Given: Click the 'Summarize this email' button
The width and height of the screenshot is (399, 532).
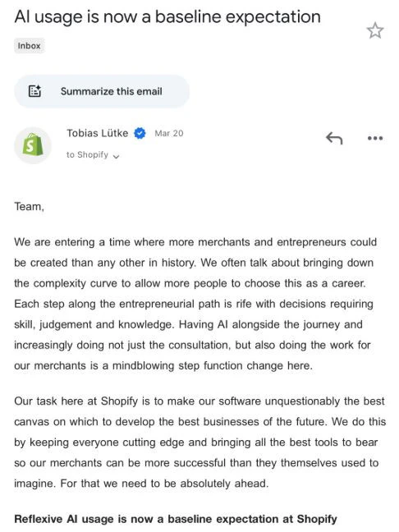Looking at the screenshot, I should coord(102,91).
